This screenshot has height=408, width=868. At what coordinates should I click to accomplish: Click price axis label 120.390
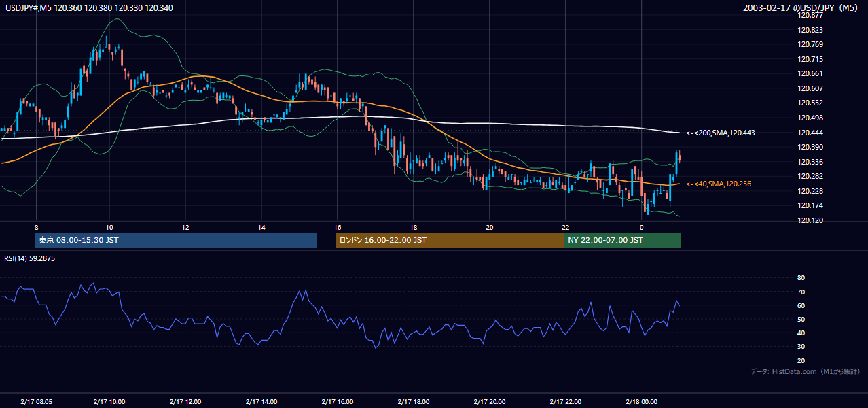[810, 147]
